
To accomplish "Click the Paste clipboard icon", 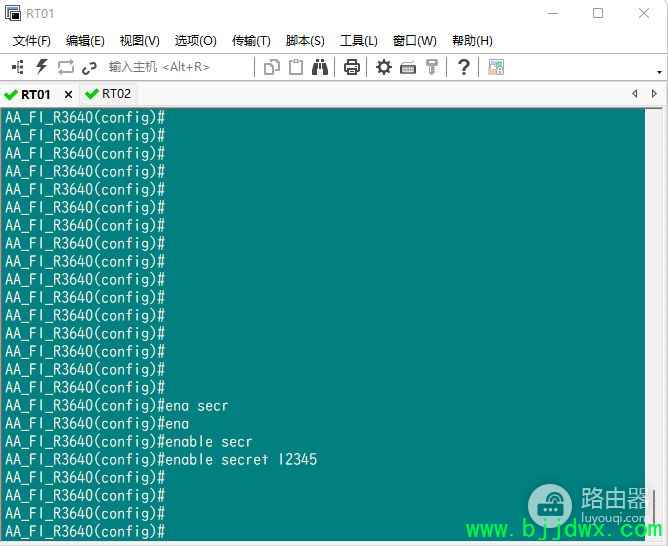I will [296, 67].
